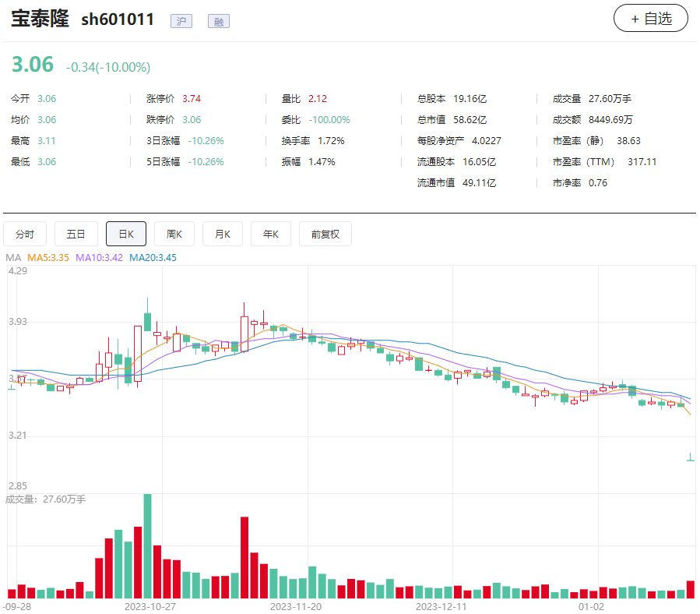This screenshot has width=700, height=614.
Task: Switch to the 分时 intraday chart tab
Action: pos(25,234)
